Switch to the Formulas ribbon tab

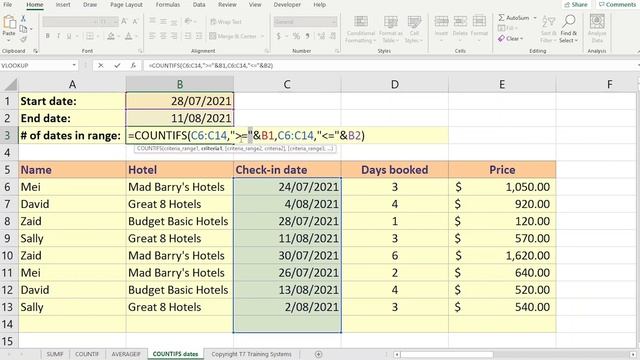[x=168, y=5]
